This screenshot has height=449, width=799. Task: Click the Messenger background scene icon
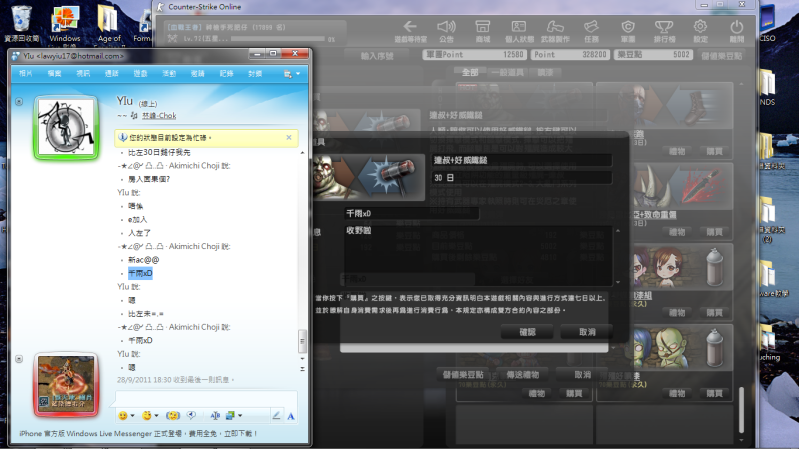[230, 416]
